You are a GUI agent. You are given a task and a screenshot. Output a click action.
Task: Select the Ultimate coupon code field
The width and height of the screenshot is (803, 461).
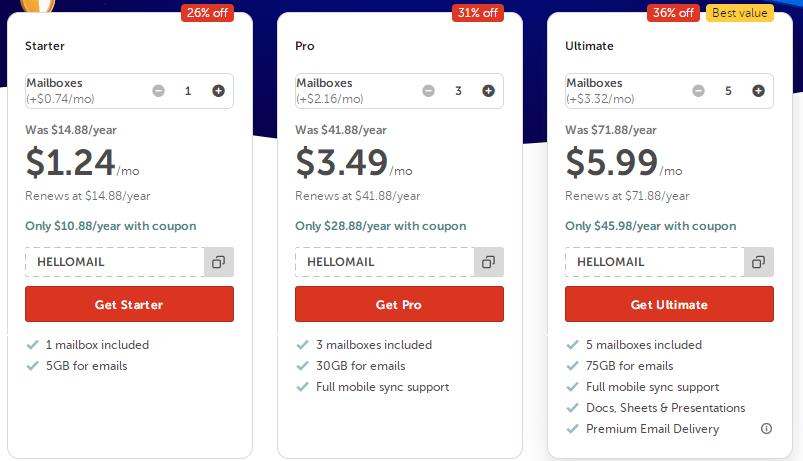(x=654, y=262)
